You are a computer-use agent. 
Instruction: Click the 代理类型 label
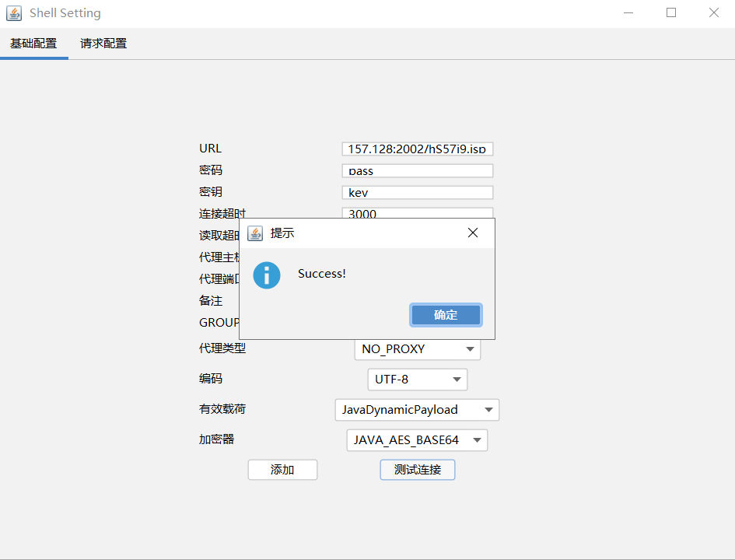[x=222, y=348]
